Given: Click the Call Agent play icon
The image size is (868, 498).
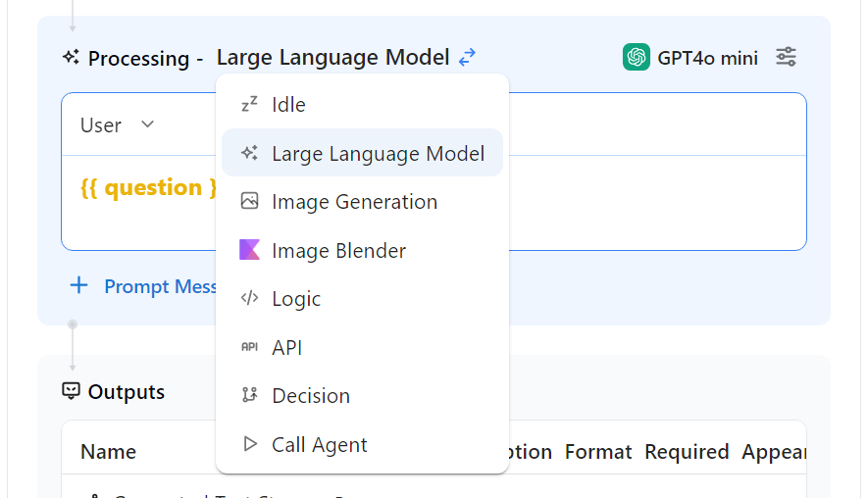Looking at the screenshot, I should pyautogui.click(x=249, y=444).
